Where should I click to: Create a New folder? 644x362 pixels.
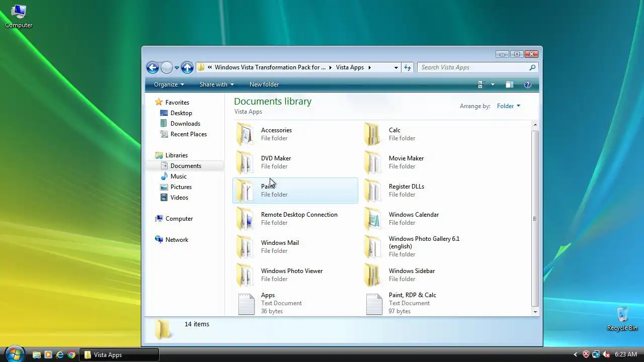[264, 84]
